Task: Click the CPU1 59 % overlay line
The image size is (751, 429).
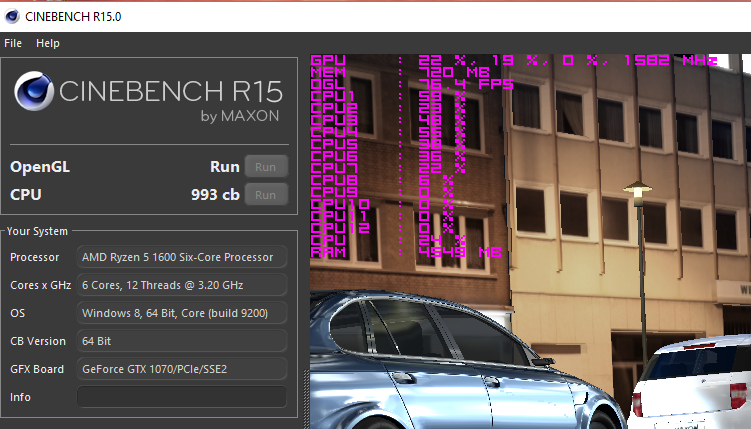Action: tap(388, 96)
